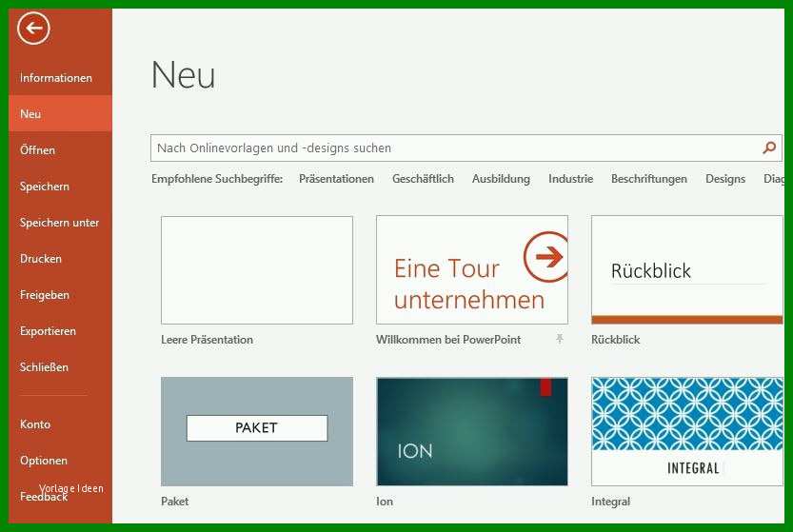Click the Ion caption text
This screenshot has height=532, width=793.
(385, 502)
